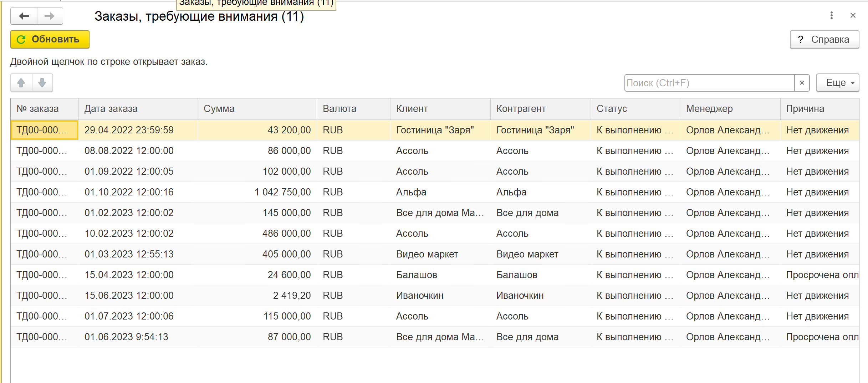Click Гостиница "Заря" in Контрагент column
This screenshot has width=868, height=383.
[541, 130]
